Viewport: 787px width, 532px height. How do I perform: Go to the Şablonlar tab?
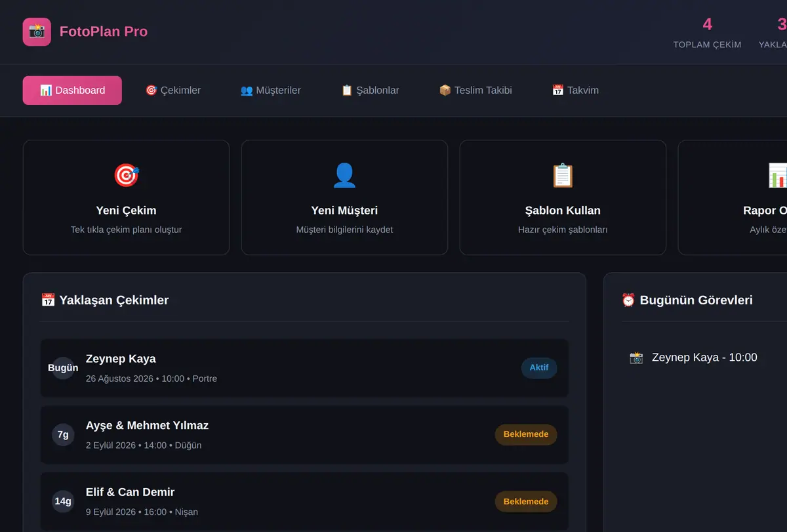[x=370, y=91]
